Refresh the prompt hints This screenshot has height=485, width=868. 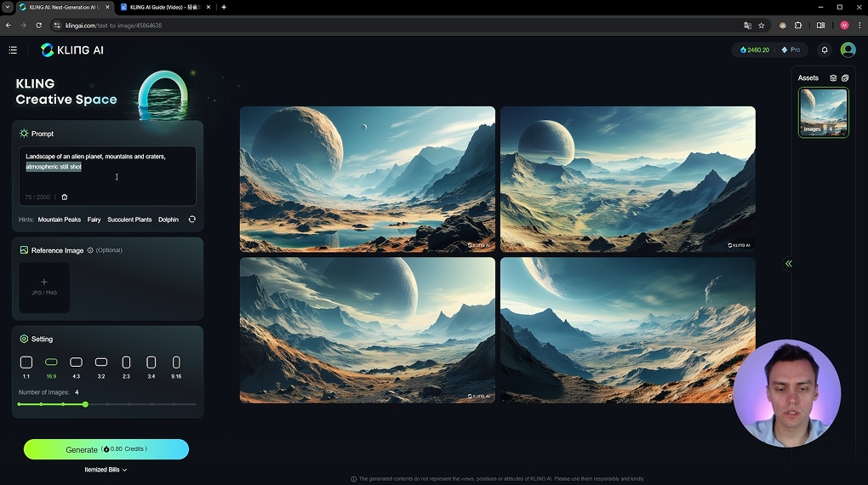(x=191, y=220)
